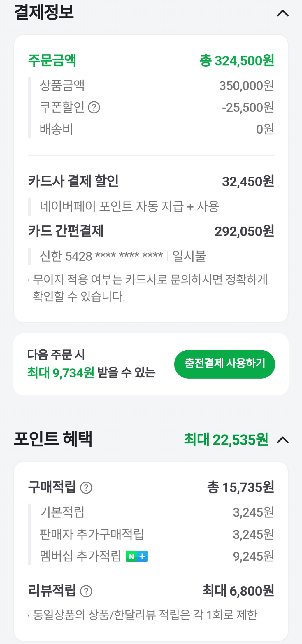Screen dimensions: 302x644
Task: Show the 리뷰적립 help question icon
Action: (x=86, y=591)
